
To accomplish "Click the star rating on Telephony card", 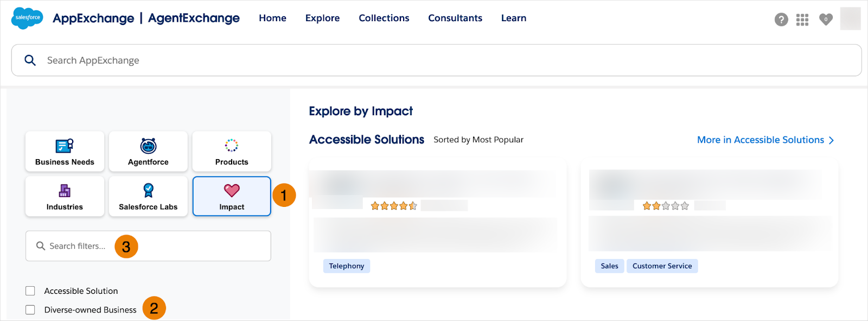I will point(394,206).
